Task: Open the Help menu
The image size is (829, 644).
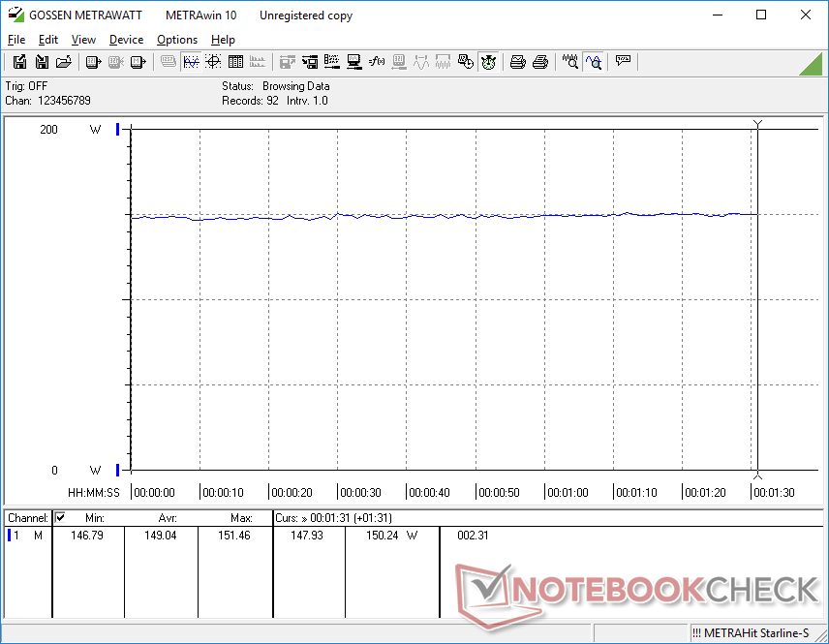Action: pyautogui.click(x=223, y=40)
